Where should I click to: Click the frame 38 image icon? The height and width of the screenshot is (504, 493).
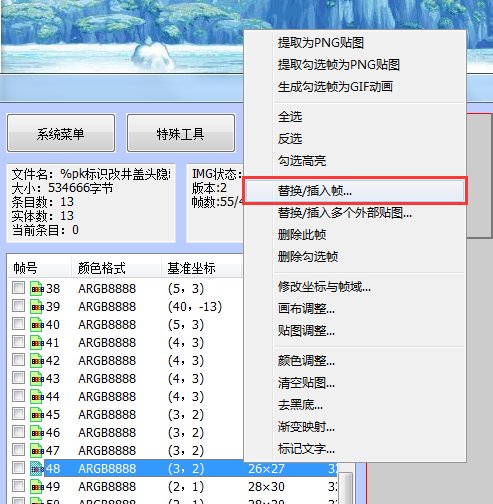pos(37,289)
